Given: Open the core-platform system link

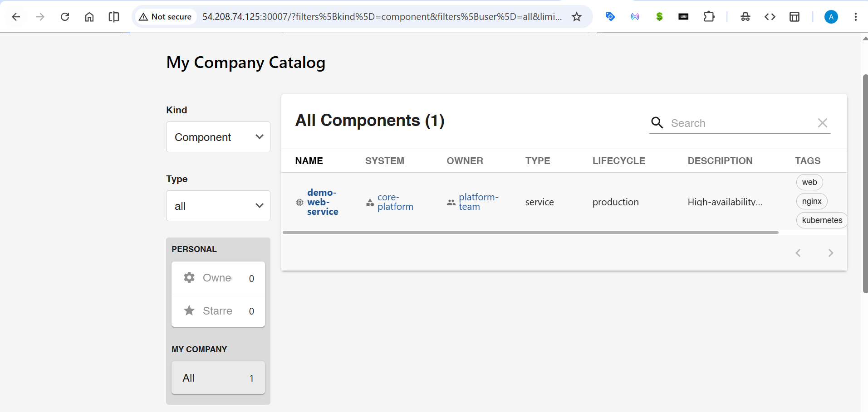Looking at the screenshot, I should click(395, 202).
